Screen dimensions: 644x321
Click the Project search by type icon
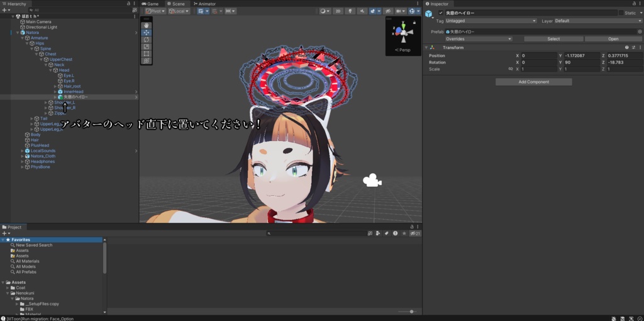378,233
